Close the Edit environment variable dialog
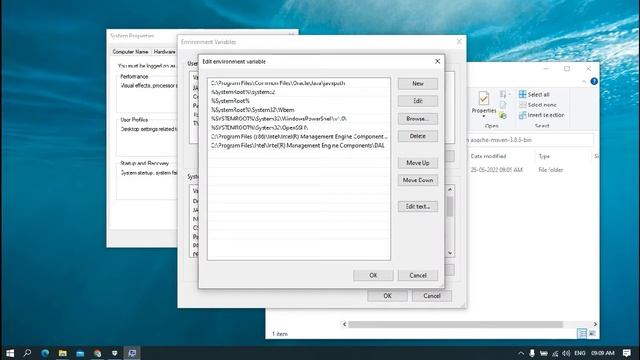Screen dimensions: 640x360 point(437,61)
